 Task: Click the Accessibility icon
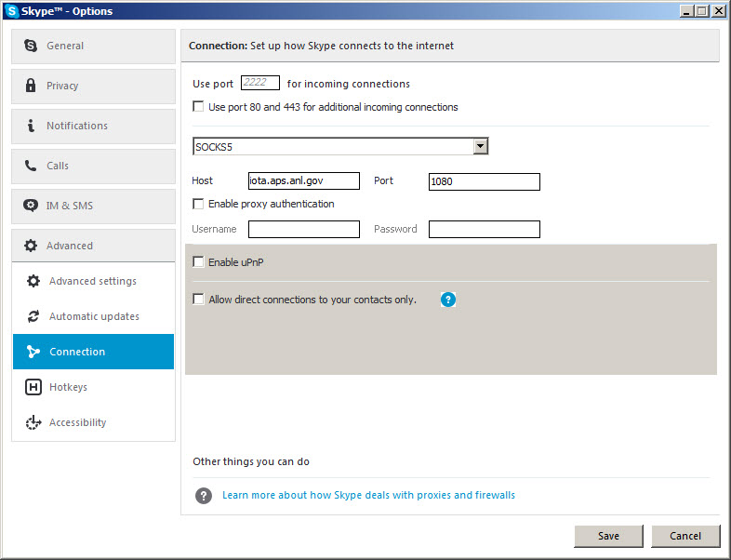[x=33, y=422]
